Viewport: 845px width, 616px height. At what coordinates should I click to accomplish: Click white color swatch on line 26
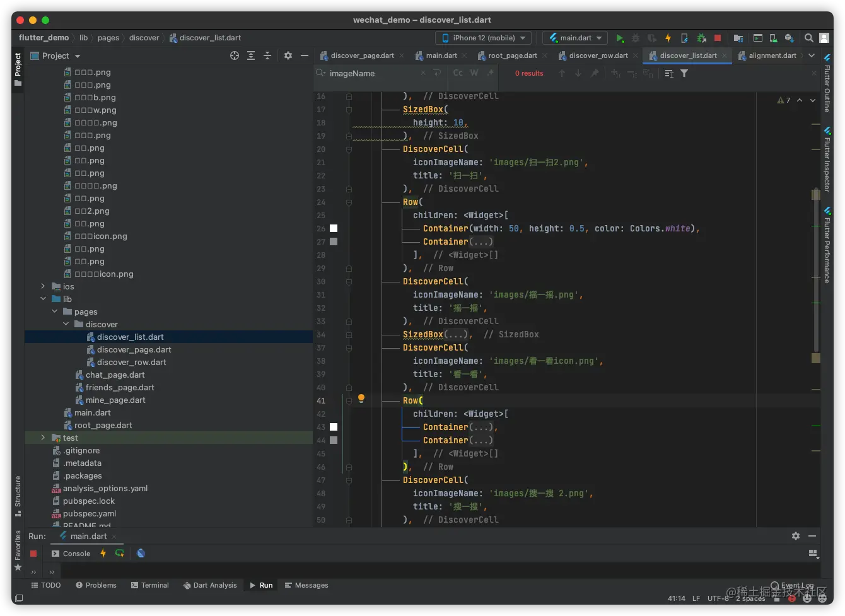334,228
